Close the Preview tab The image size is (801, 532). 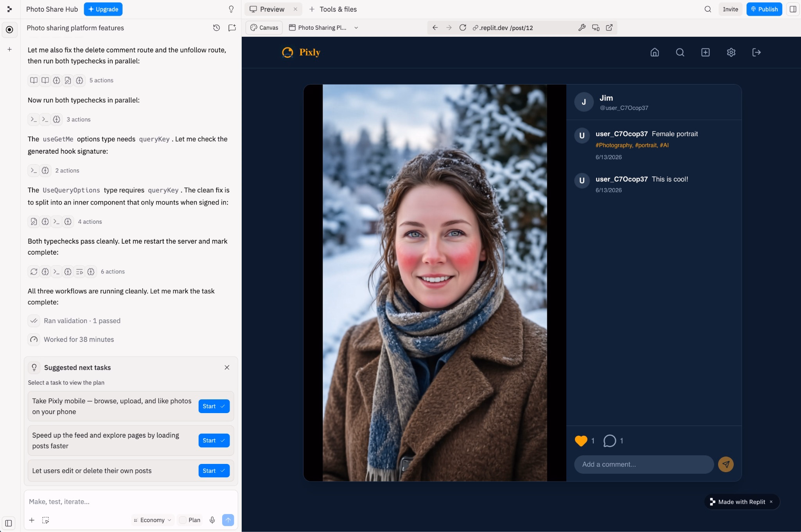coord(295,9)
